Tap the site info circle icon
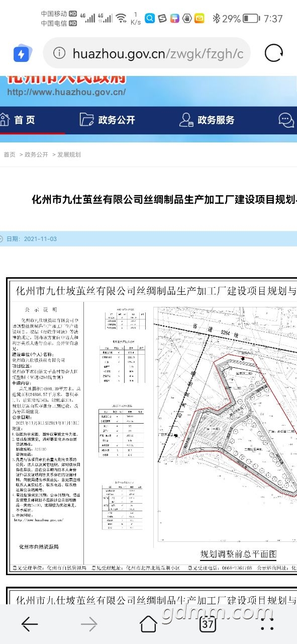Viewport: 297px width, 644px height. point(59,53)
